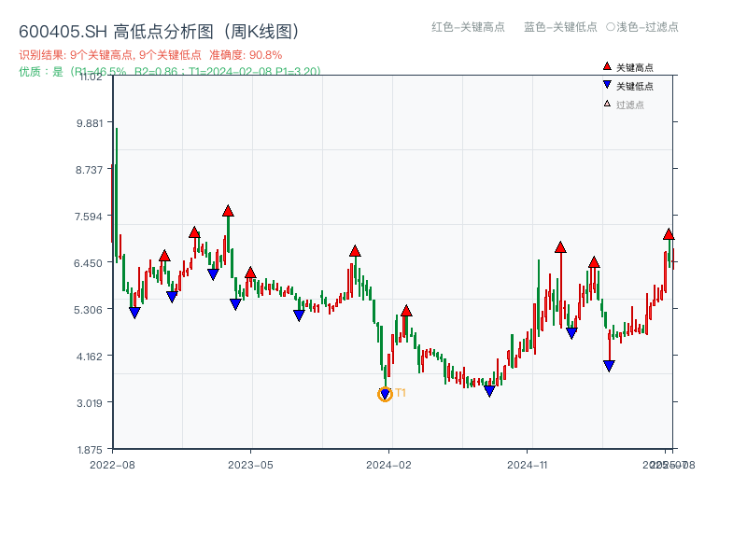The image size is (747, 560).
Task: Click the 5.306 y-axis label
Action: click(x=88, y=310)
